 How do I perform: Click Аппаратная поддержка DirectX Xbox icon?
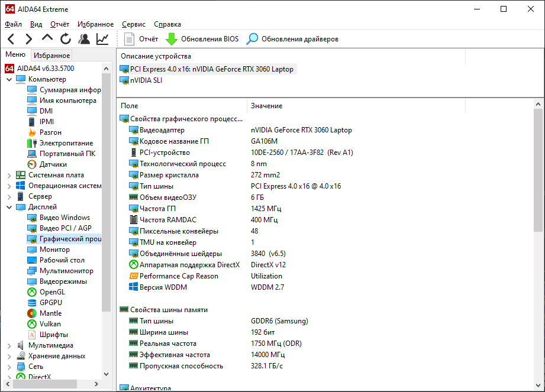tap(134, 264)
